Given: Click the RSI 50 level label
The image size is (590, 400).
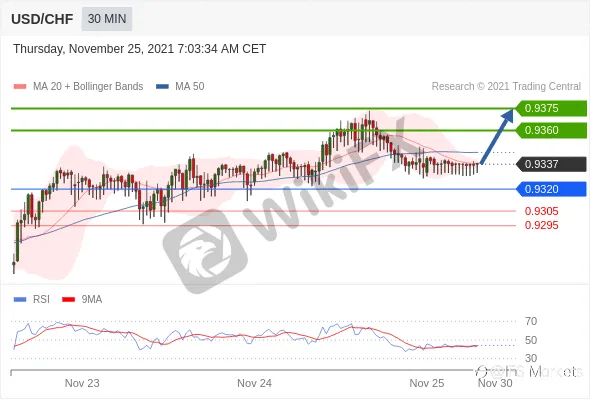Looking at the screenshot, I should [x=531, y=340].
